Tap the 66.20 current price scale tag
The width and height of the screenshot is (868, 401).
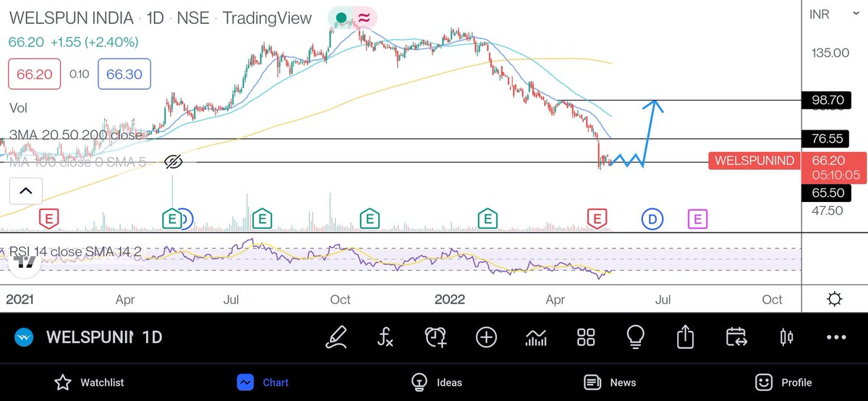(x=834, y=167)
